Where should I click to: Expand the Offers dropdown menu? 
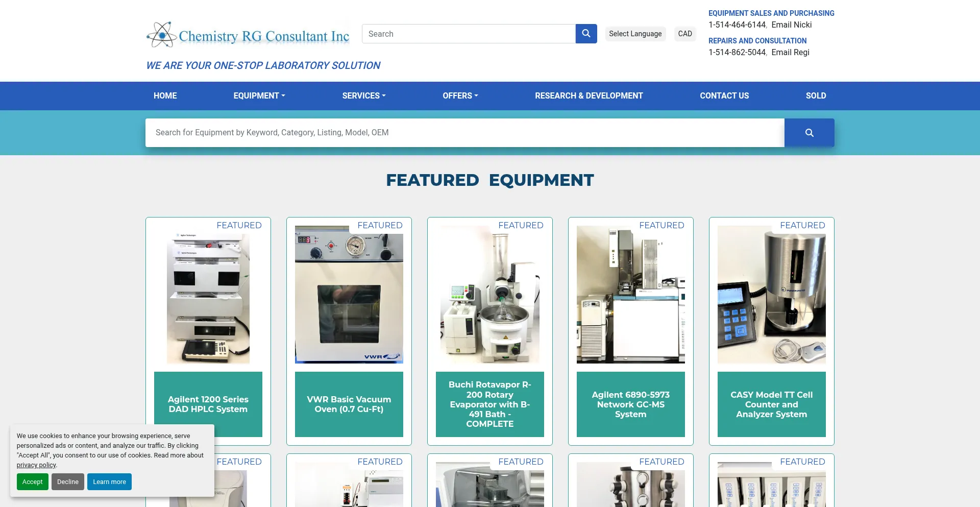click(x=460, y=96)
